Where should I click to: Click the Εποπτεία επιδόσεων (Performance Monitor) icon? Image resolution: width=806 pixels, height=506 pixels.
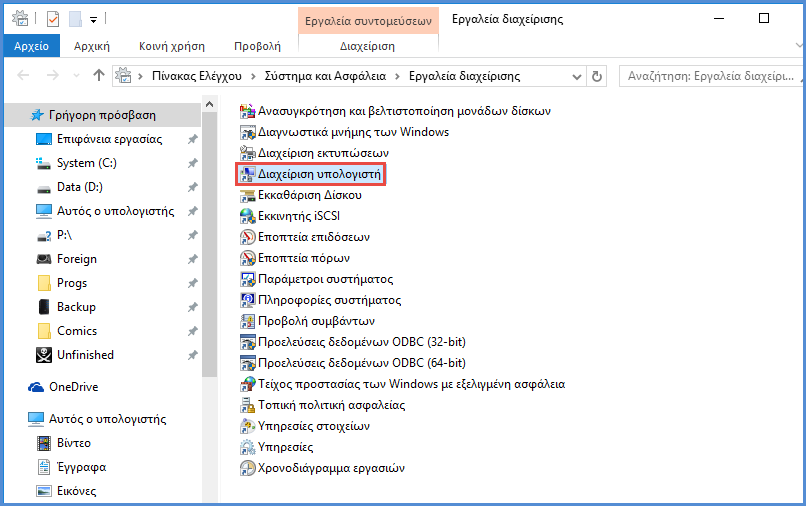coord(248,237)
